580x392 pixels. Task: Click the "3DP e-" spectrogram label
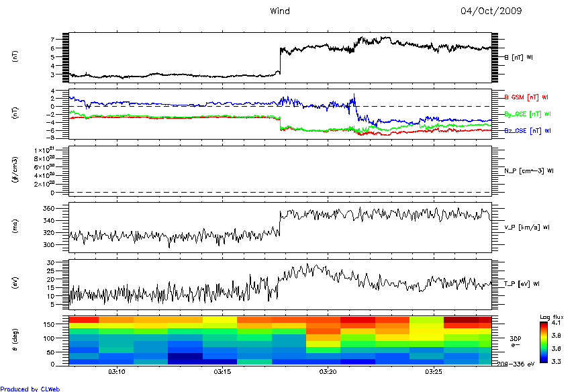tap(516, 342)
